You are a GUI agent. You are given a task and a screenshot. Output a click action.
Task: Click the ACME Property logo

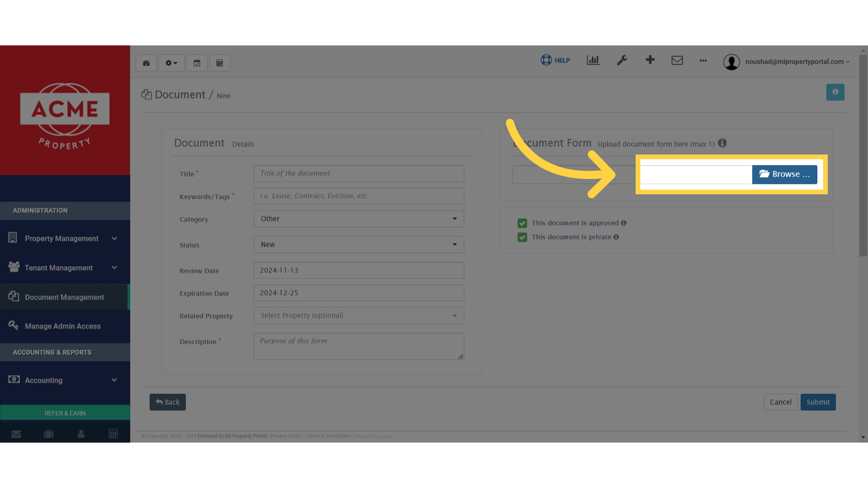[65, 116]
